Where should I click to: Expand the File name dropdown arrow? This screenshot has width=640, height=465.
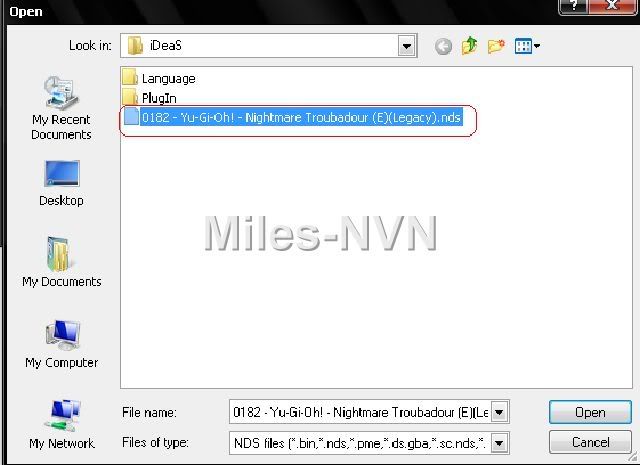click(x=499, y=412)
